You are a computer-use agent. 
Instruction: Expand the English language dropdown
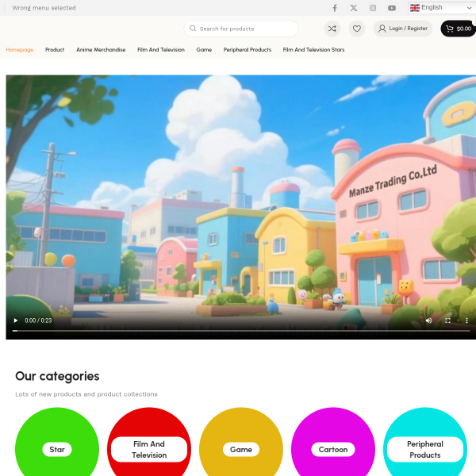[x=440, y=8]
